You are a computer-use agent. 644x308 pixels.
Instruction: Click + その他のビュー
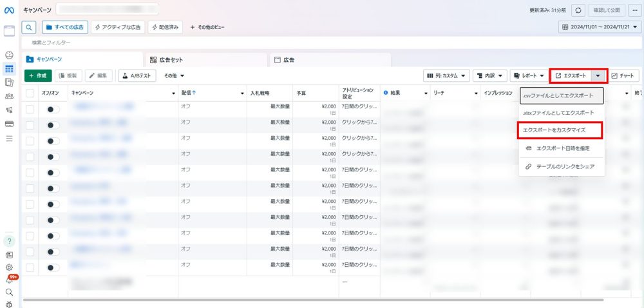pos(207,27)
